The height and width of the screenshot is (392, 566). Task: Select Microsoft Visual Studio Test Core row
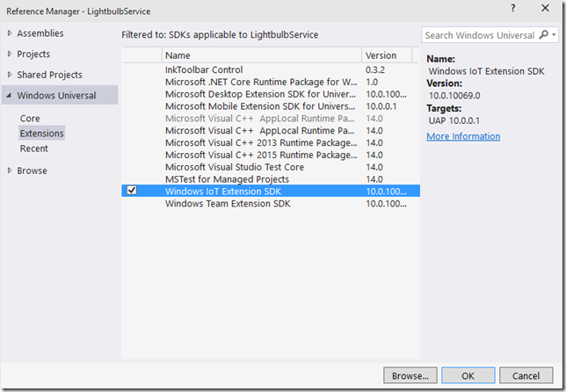tap(271, 167)
